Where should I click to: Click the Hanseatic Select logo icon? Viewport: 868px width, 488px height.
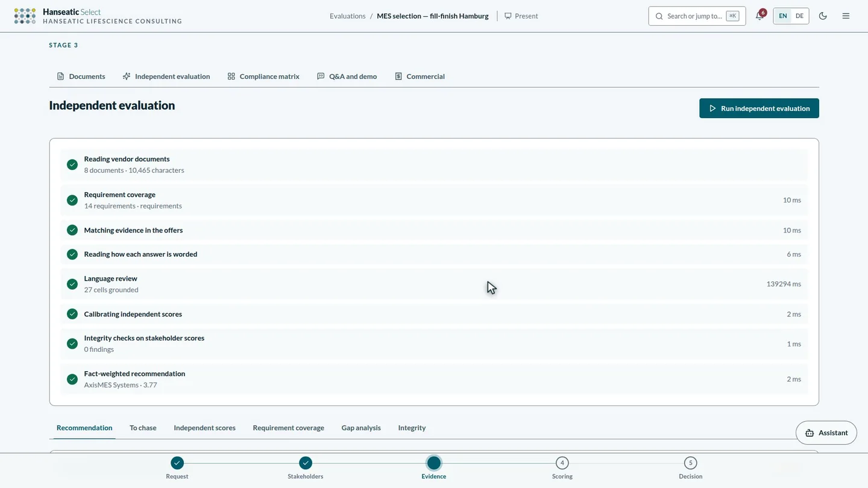[x=25, y=16]
